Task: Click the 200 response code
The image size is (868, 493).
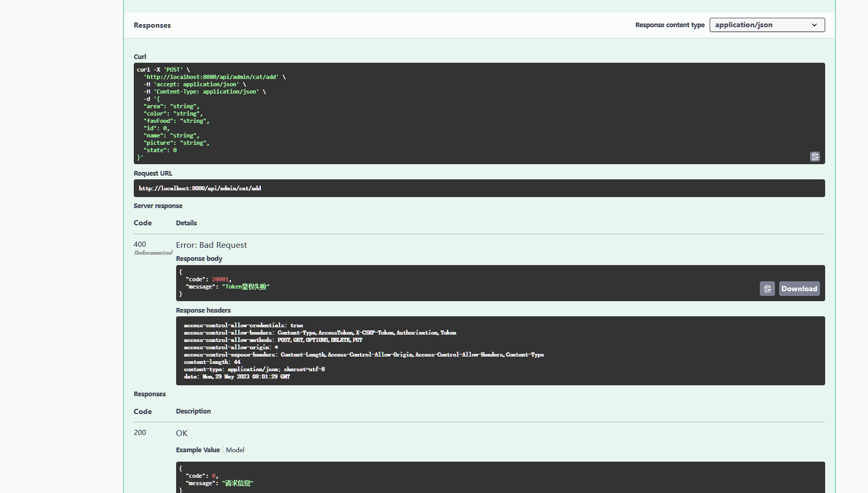Action: coord(140,432)
